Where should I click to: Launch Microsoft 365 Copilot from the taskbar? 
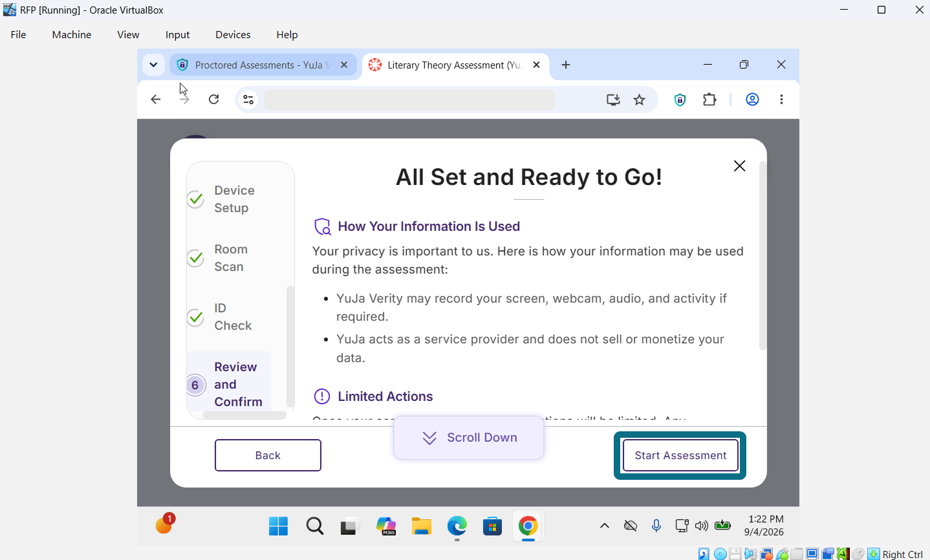(x=386, y=526)
